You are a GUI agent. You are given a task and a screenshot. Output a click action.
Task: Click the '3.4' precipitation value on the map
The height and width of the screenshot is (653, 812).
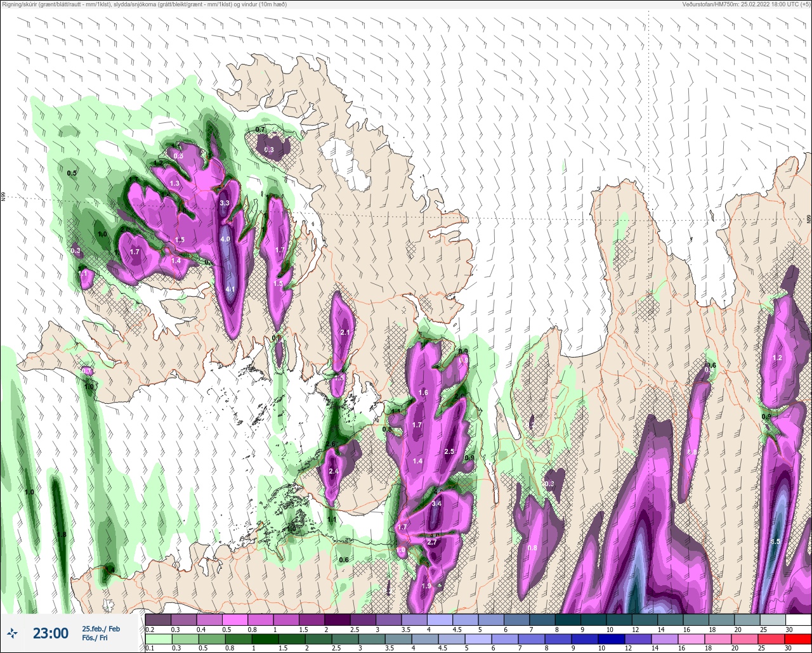click(x=436, y=503)
